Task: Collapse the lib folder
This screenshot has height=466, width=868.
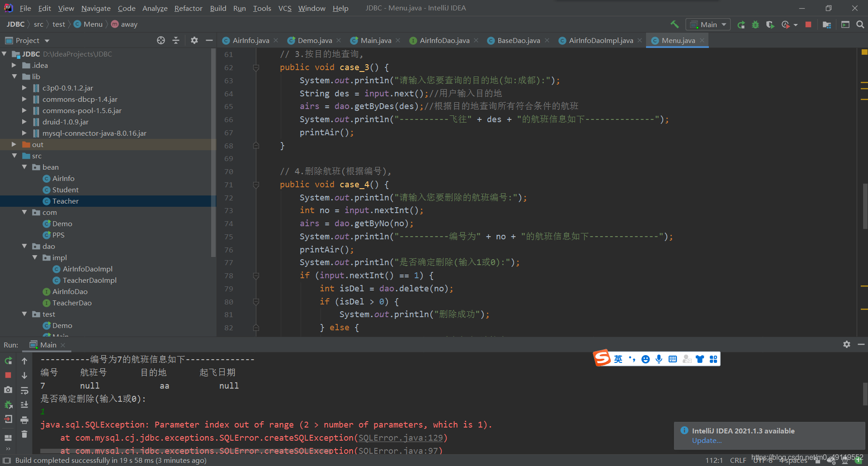Action: click(x=14, y=76)
